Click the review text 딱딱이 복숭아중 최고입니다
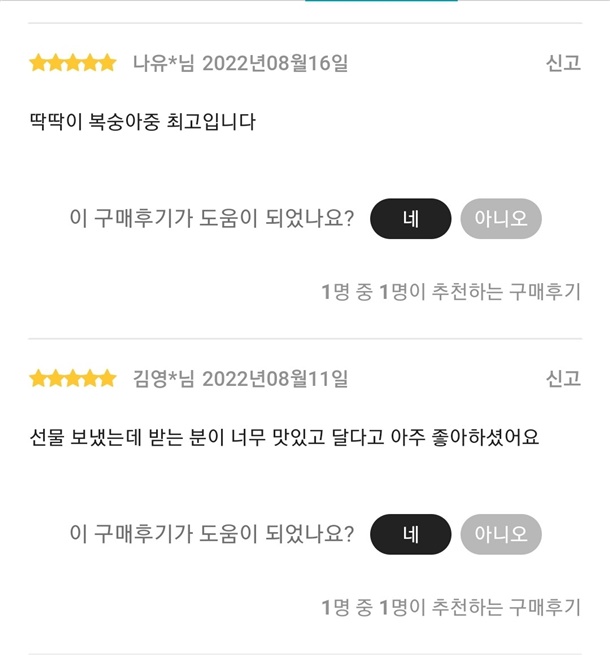This screenshot has width=610, height=655. coord(142,122)
